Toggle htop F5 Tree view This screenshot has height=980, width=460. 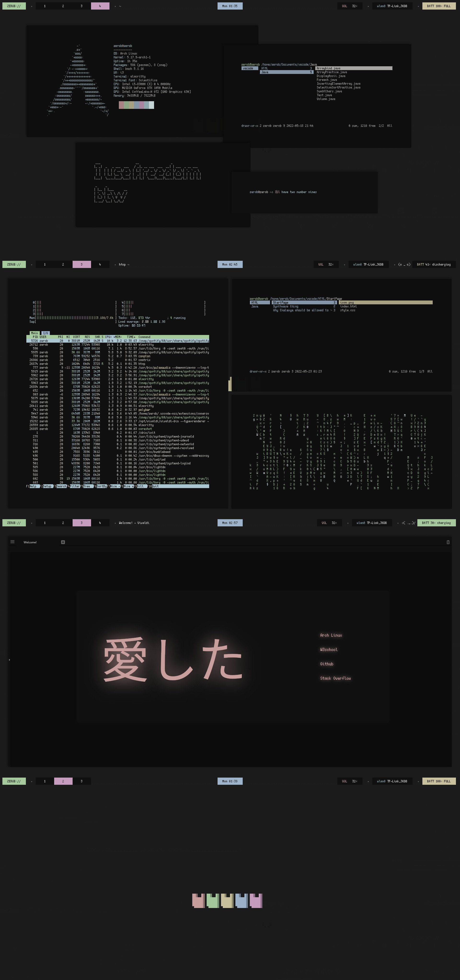coord(87,486)
